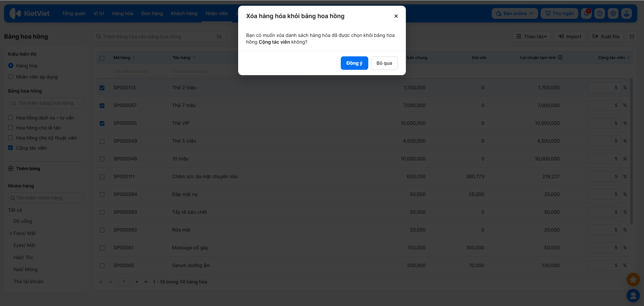Click the user account avatar icon

point(627,13)
